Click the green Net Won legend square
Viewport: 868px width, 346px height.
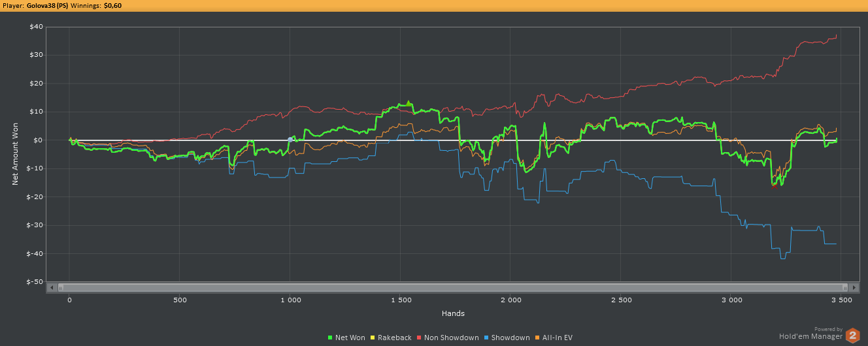coord(330,338)
